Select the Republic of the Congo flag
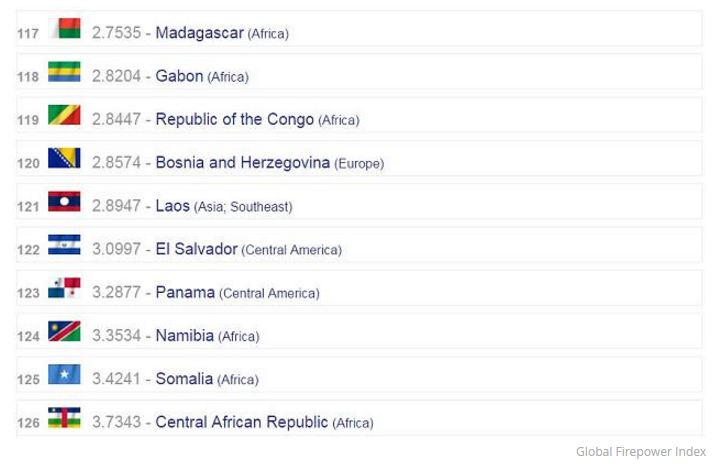 (x=64, y=115)
